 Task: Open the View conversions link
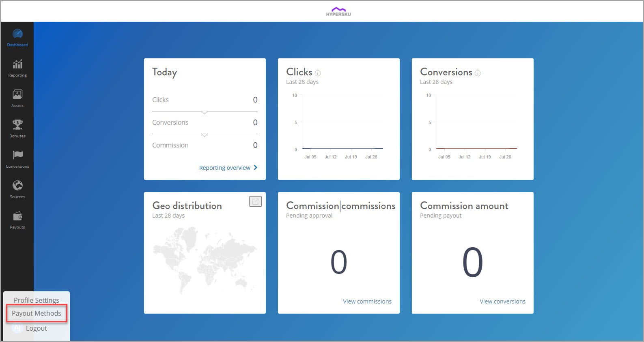502,301
